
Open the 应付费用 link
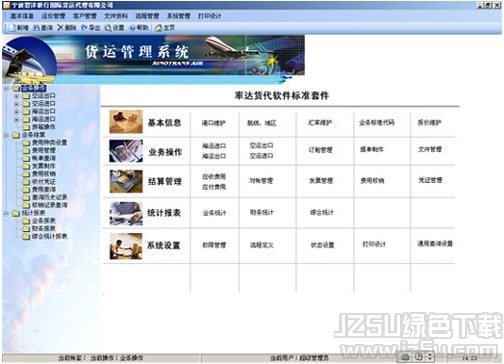point(214,187)
